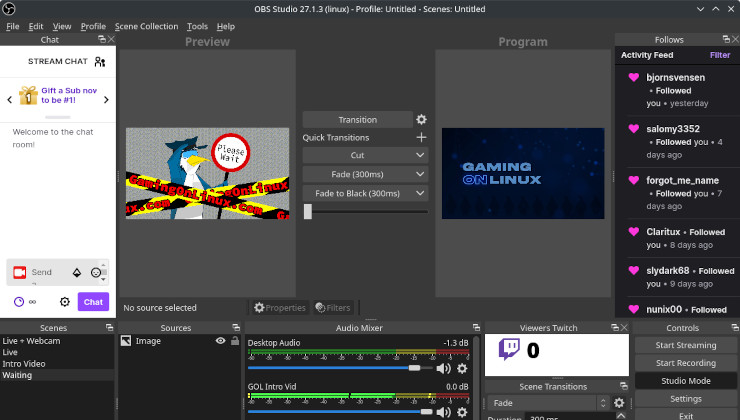Toggle visibility eye of Image source

[x=220, y=341]
